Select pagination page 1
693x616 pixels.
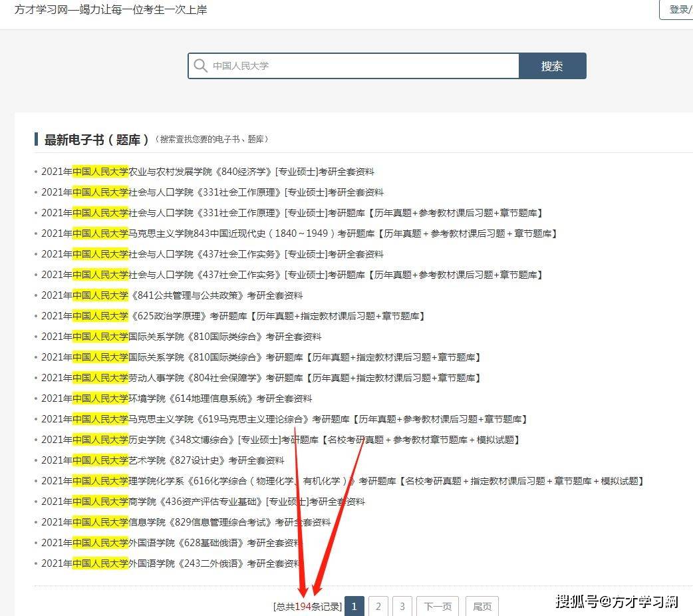coord(354,606)
